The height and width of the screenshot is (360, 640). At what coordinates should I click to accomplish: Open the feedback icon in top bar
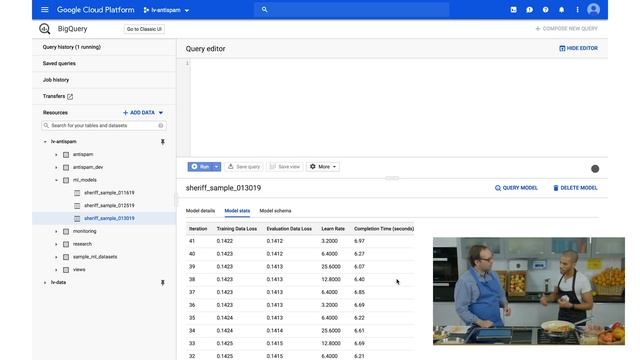pos(529,10)
